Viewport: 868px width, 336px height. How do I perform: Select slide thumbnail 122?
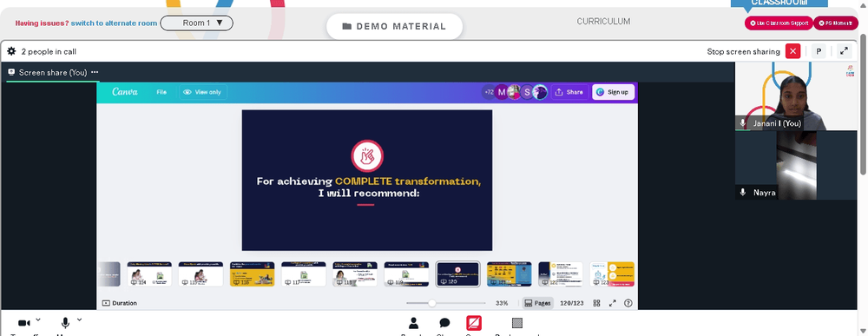tap(561, 274)
